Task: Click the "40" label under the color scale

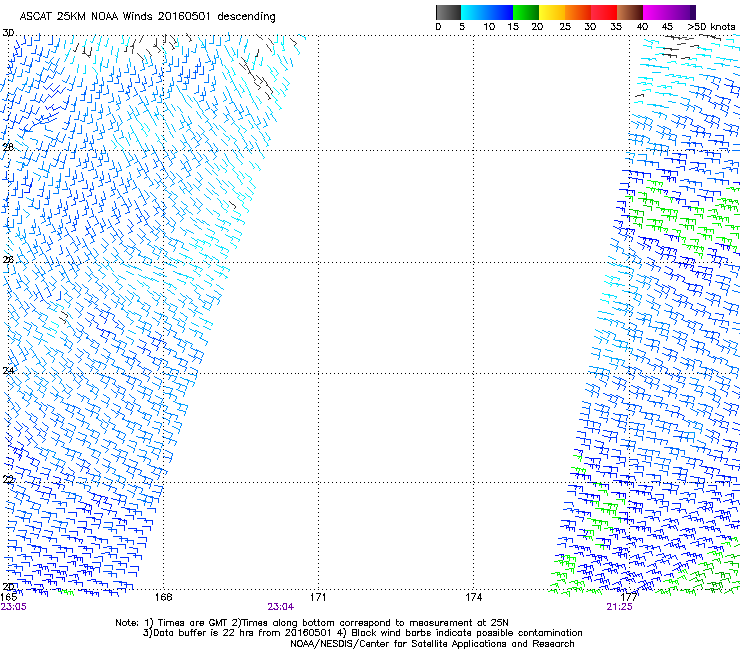Action: point(642,27)
